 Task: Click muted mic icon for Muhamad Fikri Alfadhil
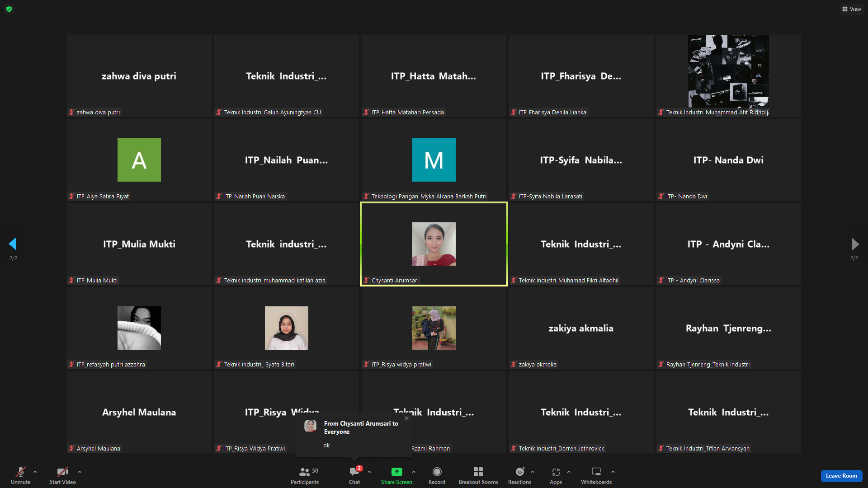514,280
